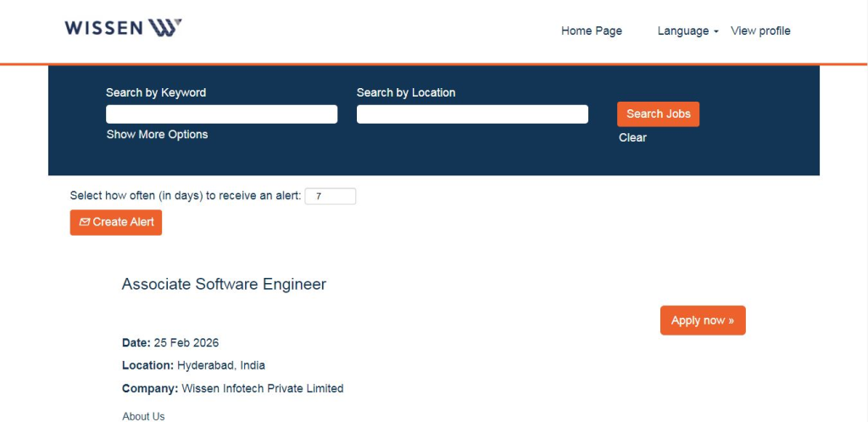
Task: Click the Create Alert button
Action: tap(115, 222)
